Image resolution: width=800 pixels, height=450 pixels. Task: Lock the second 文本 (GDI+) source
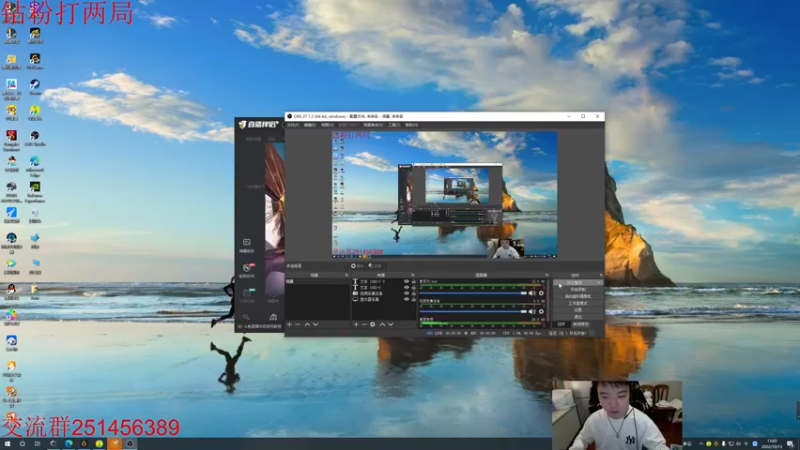pyautogui.click(x=413, y=287)
